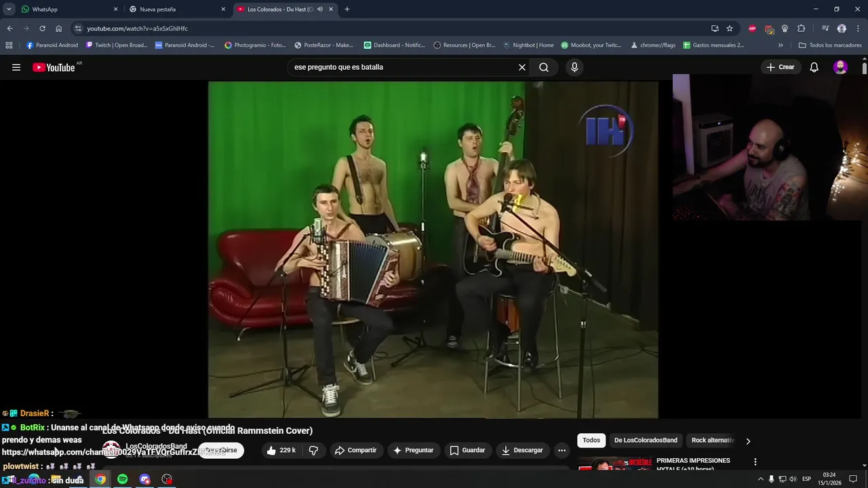Screen dimensions: 868x488
Task: Open Twitch Open Broadcaster bookmark
Action: coord(117,45)
